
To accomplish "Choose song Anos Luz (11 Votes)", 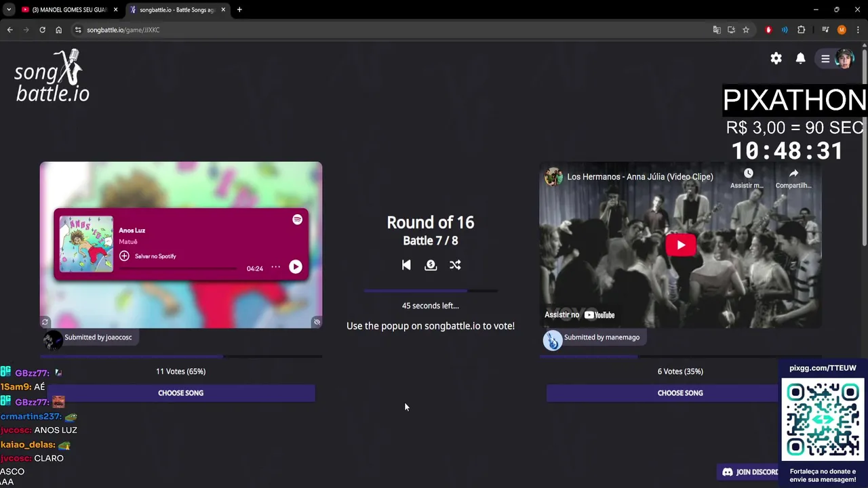I will pyautogui.click(x=180, y=393).
